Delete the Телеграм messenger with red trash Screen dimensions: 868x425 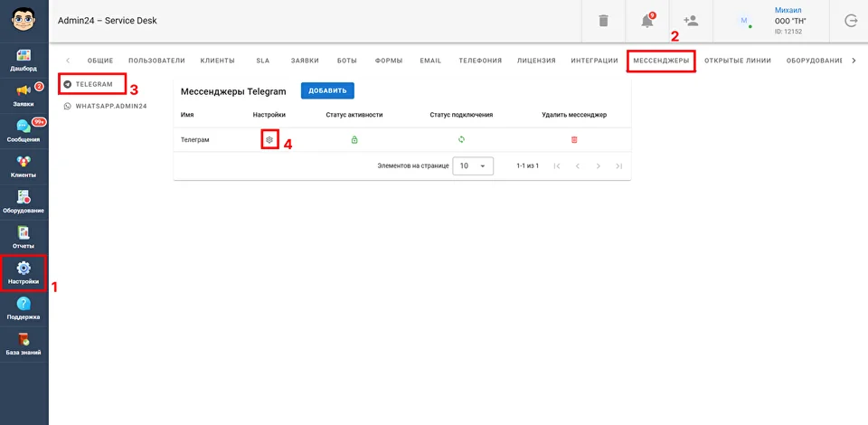574,139
